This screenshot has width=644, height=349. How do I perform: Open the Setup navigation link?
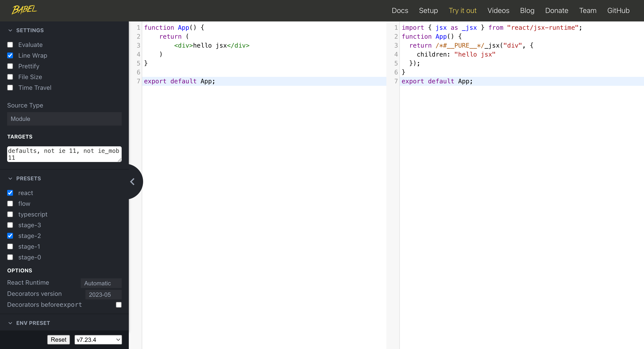click(x=428, y=11)
